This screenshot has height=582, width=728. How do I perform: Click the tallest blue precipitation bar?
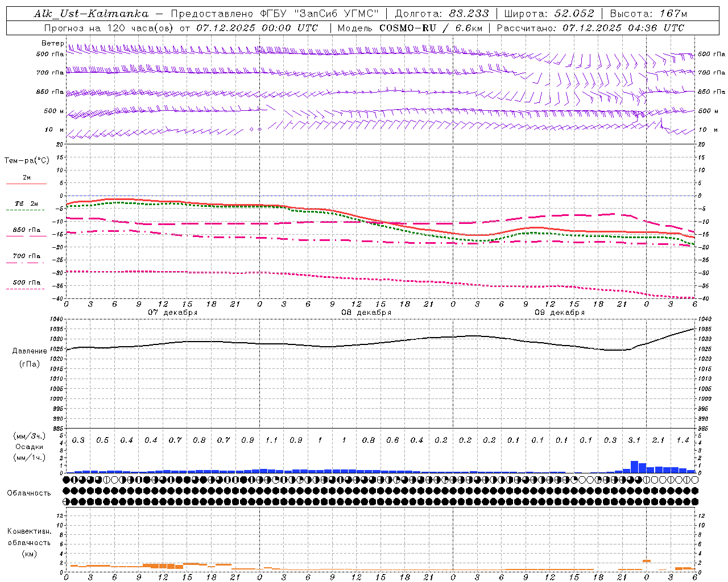pos(634,467)
